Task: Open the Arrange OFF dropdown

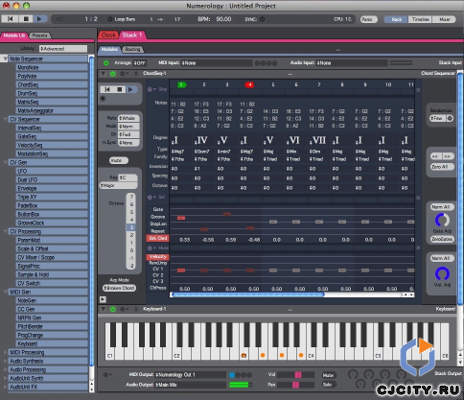Action: tap(139, 63)
